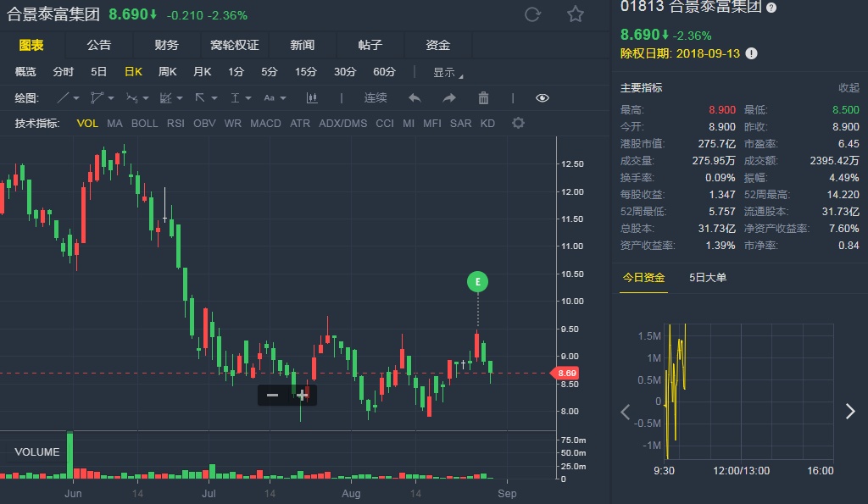Add stock to favorites with star
The image size is (868, 504).
click(x=576, y=14)
